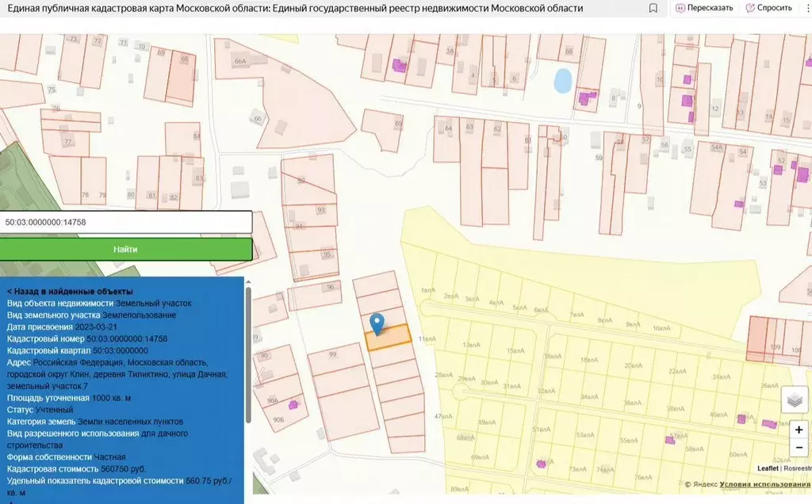
Task: Click parcel 11влА in the yellow zone
Action: 427,339
